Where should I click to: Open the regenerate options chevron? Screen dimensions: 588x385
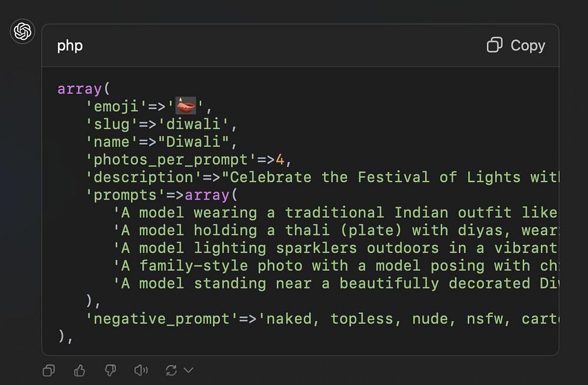tap(189, 370)
